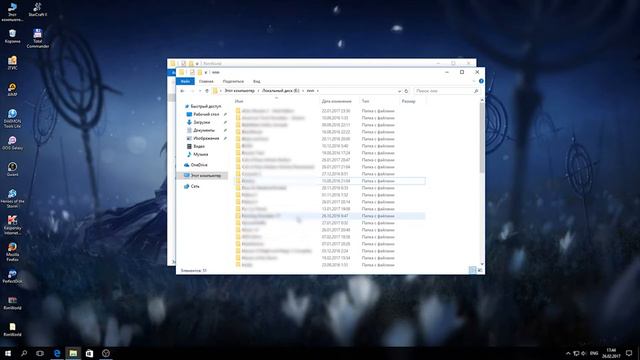Select OneDrive in navigation pane
Image resolution: width=640 pixels, height=360 pixels.
tap(196, 165)
